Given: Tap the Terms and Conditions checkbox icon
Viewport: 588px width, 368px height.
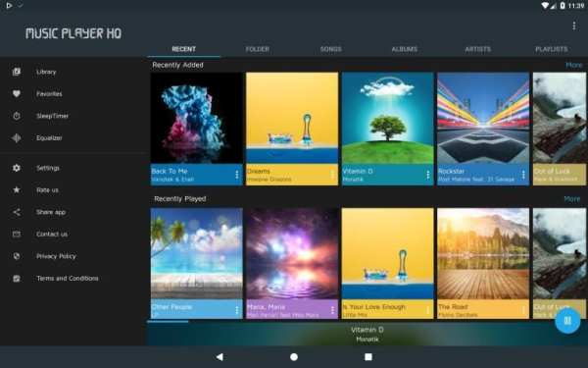Looking at the screenshot, I should [17, 279].
